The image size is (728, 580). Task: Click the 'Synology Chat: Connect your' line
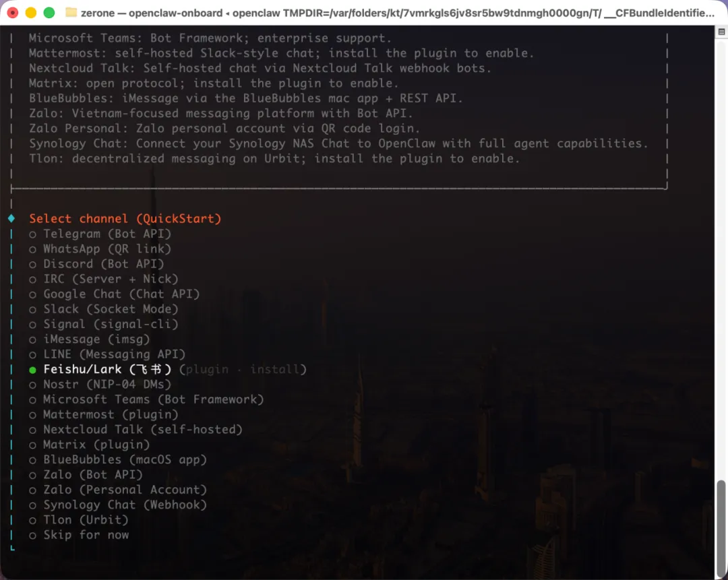(338, 143)
